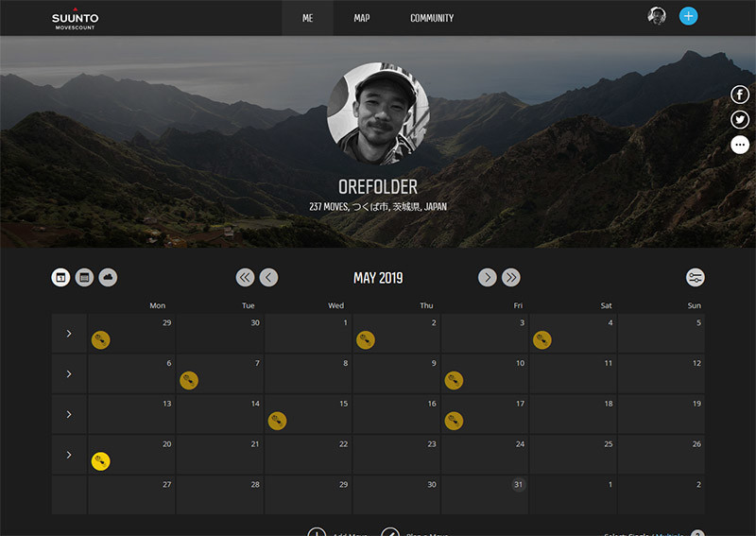Open the move on April 29
Screen dimensions: 756x536
(x=101, y=340)
